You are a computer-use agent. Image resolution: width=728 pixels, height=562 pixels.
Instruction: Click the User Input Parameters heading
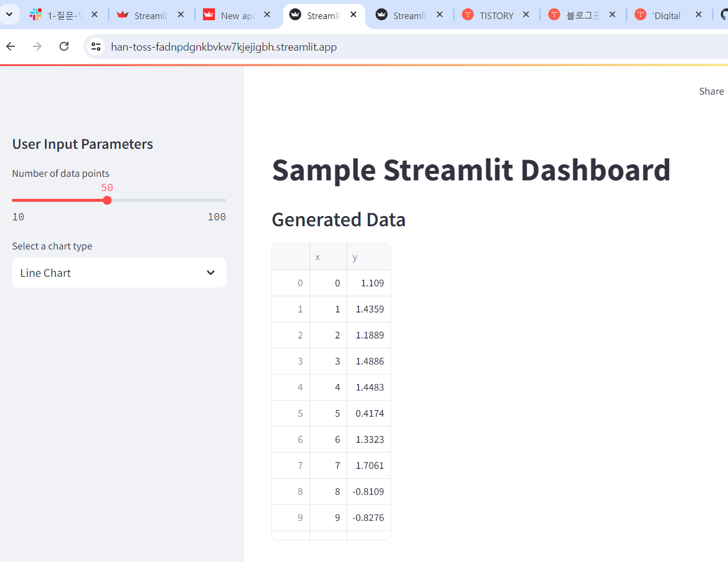point(83,144)
